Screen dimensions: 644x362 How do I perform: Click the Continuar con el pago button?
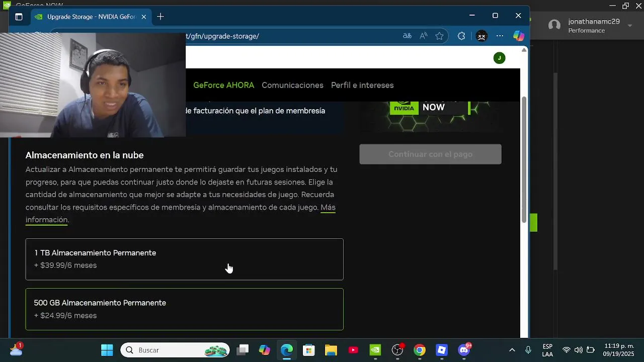[x=430, y=154]
